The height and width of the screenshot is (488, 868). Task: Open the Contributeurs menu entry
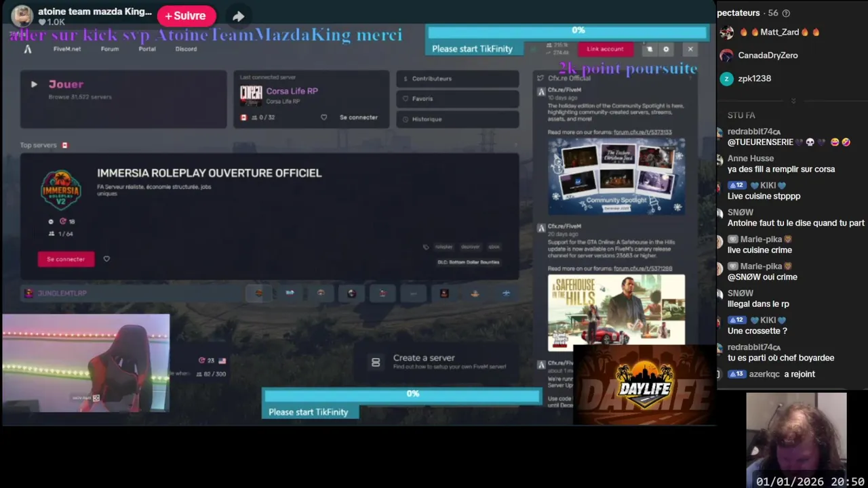[458, 79]
